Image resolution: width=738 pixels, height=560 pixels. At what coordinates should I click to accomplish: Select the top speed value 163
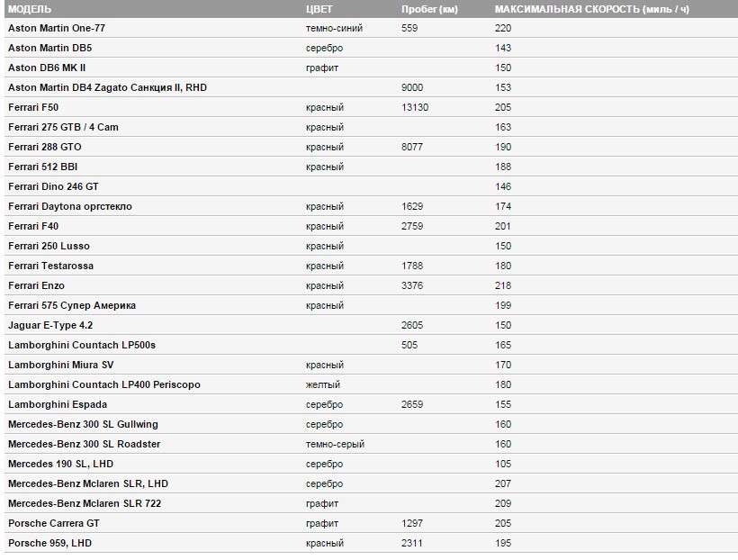503,127
